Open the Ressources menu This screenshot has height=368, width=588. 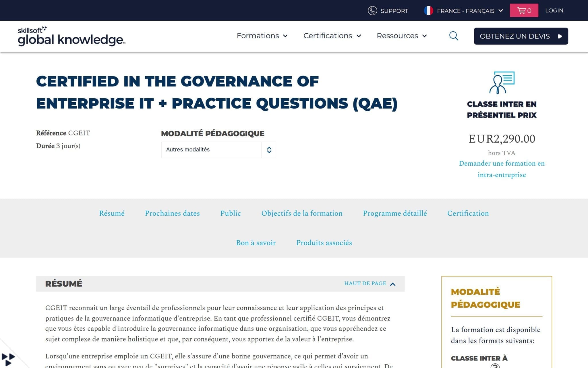point(402,36)
